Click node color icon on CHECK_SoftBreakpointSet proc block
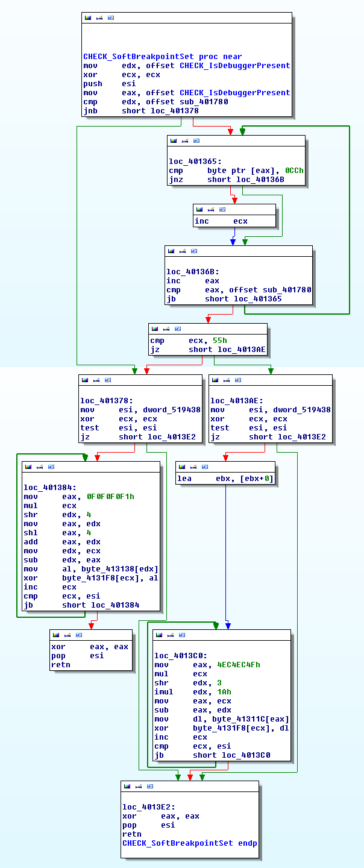 [x=88, y=18]
